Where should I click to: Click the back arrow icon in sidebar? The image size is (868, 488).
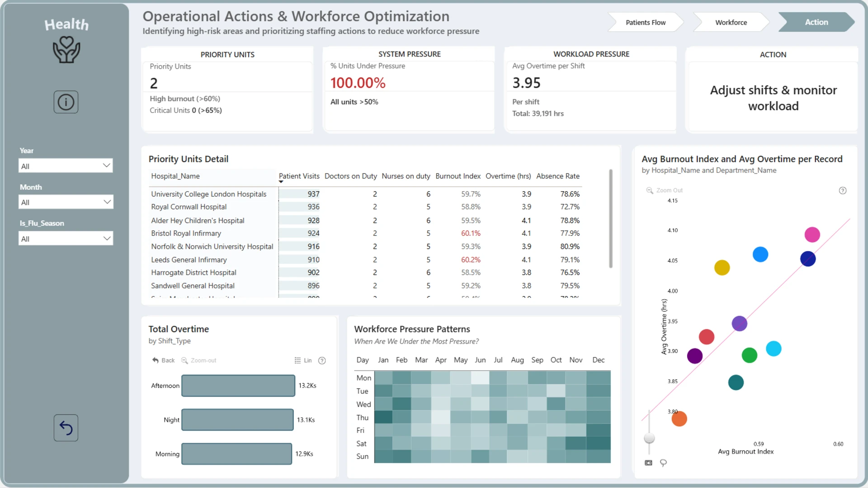pos(66,427)
